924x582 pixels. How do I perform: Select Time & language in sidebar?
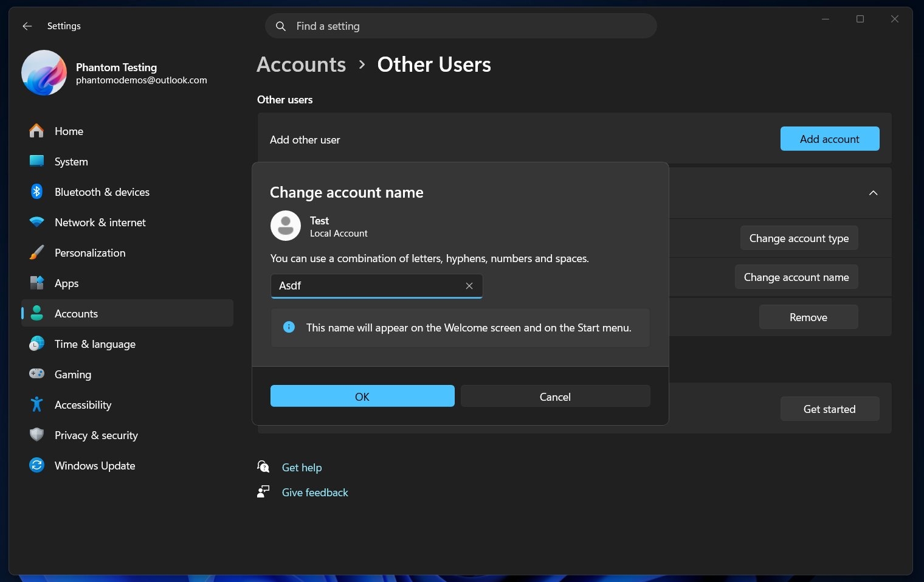click(95, 344)
